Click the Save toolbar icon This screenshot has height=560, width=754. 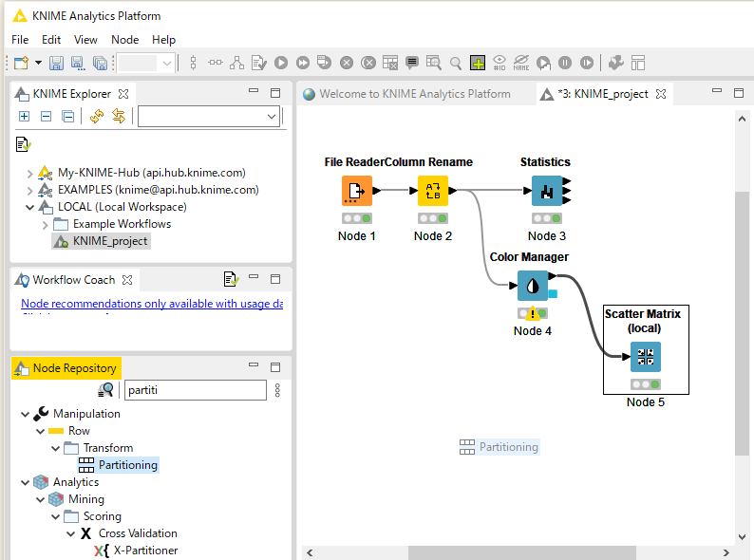click(56, 63)
